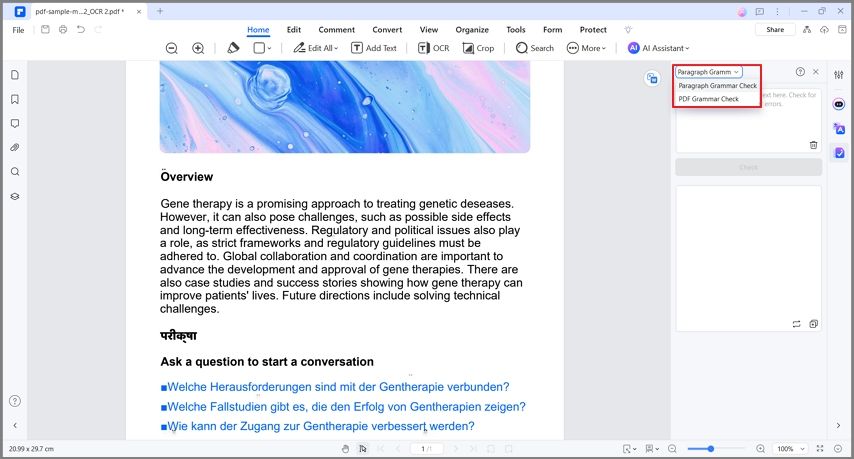The height and width of the screenshot is (459, 854).
Task: Open the lightbulb tips icon
Action: pos(628,30)
